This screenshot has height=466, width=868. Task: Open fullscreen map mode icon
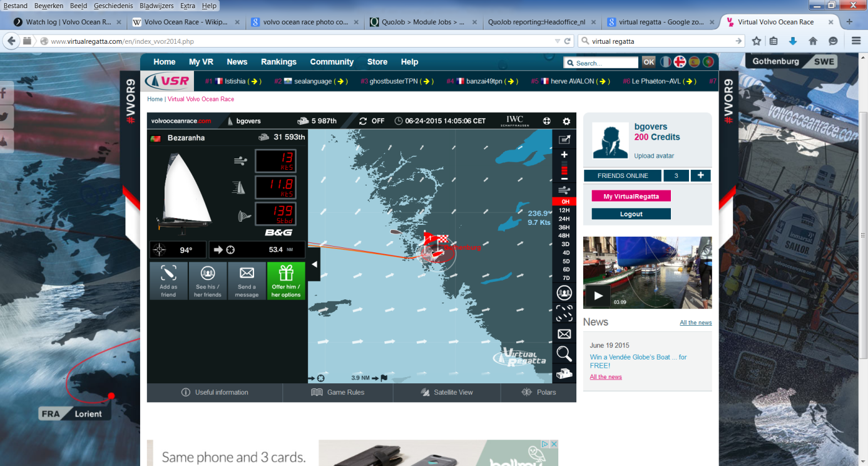coord(564,140)
